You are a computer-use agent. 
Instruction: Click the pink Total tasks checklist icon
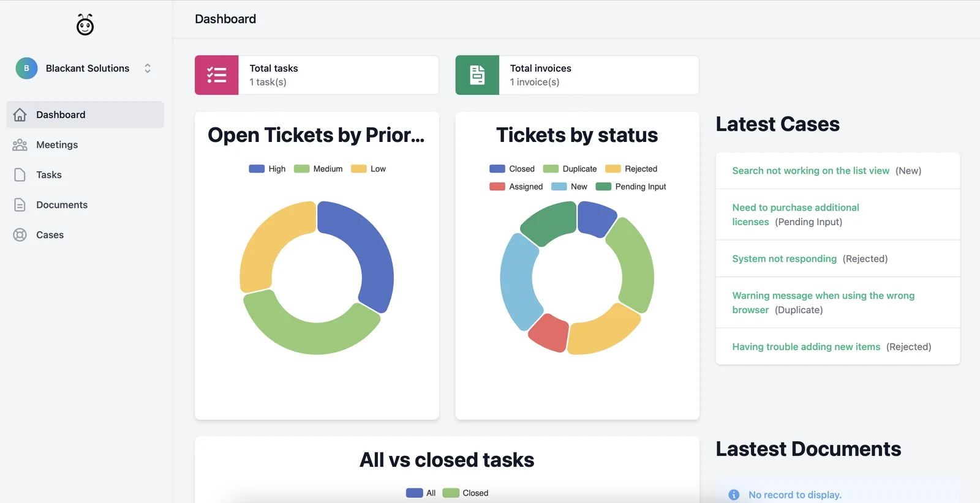click(217, 75)
